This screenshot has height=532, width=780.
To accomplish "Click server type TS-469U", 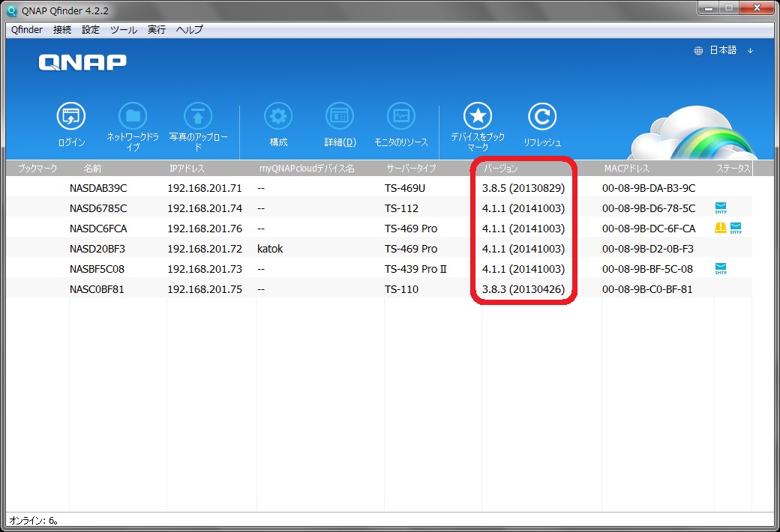I will tap(405, 188).
